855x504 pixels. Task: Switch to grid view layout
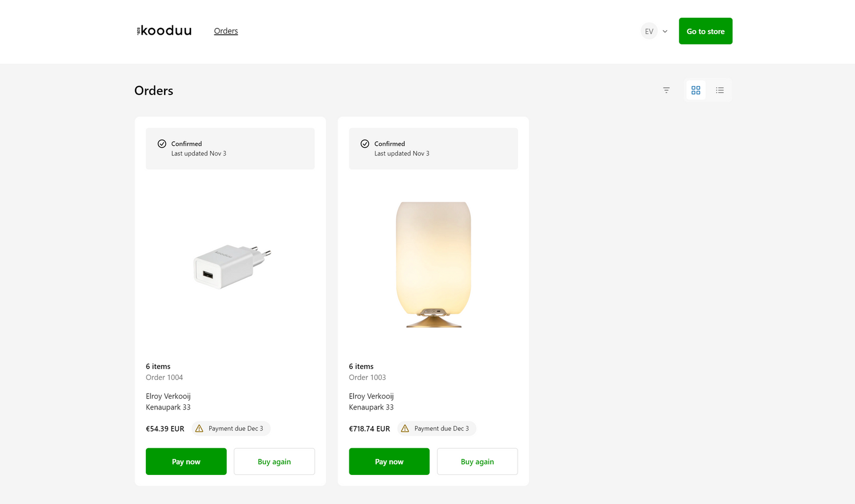click(695, 90)
